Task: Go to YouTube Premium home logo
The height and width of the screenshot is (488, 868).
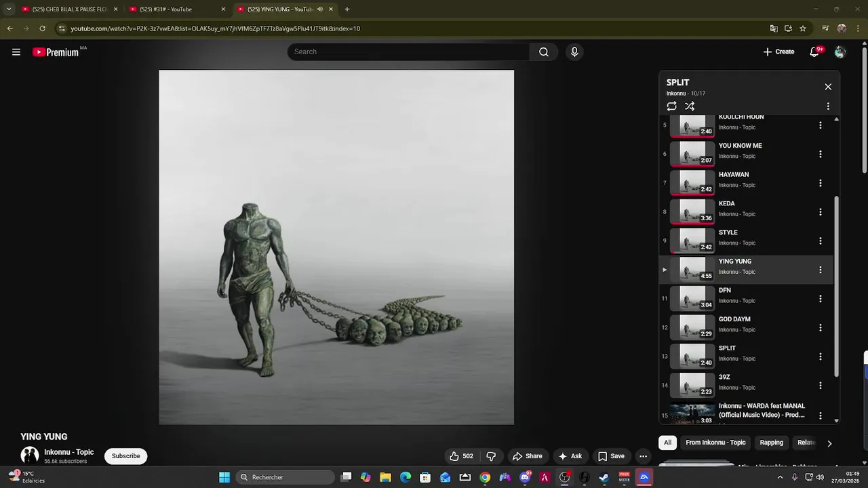Action: (56, 52)
